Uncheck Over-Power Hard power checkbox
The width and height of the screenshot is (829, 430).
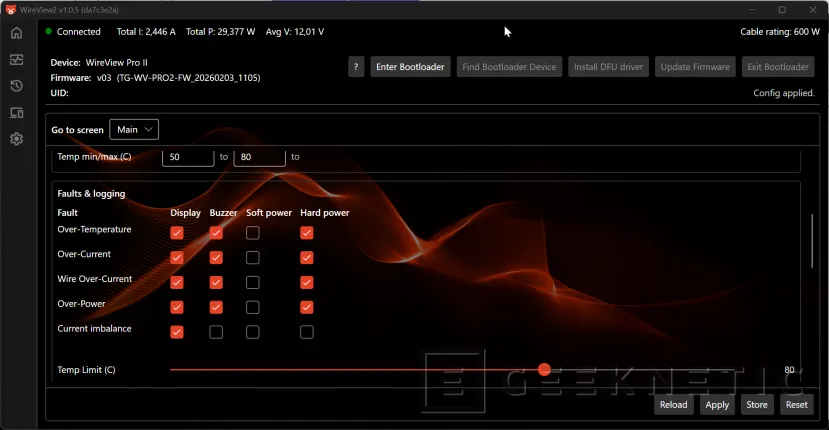tap(307, 307)
